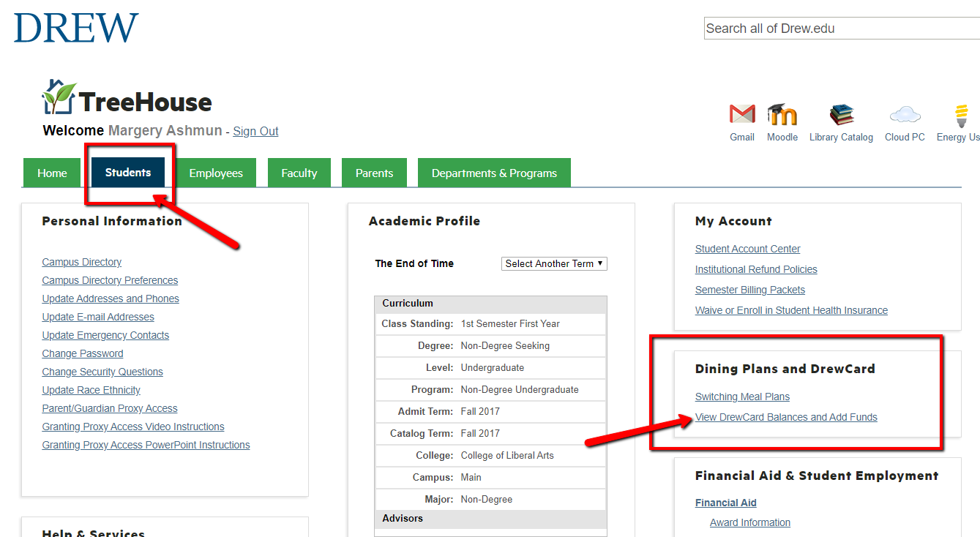Click the Undergraduate level value
The width and height of the screenshot is (980, 537).
493,367
